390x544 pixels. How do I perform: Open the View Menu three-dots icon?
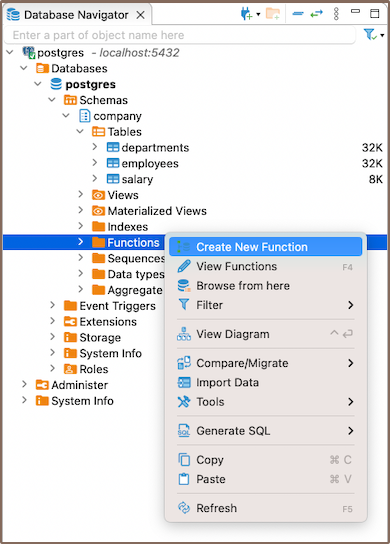coord(336,14)
